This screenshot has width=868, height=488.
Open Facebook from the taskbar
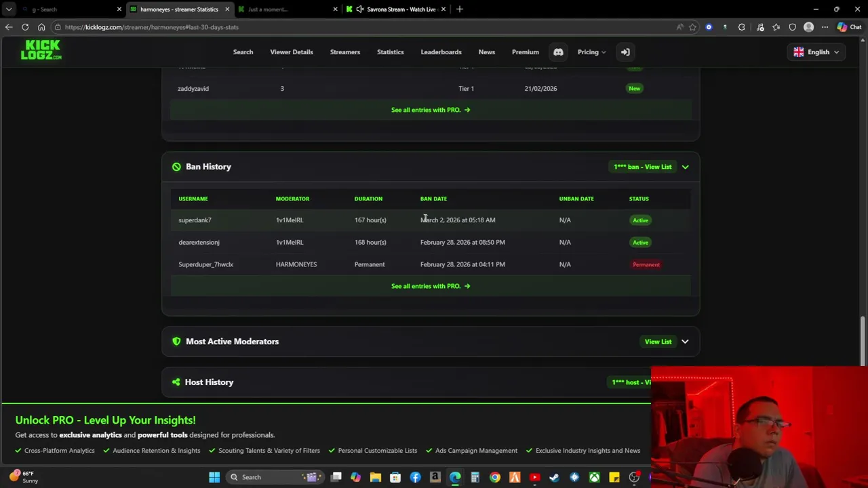[415, 477]
